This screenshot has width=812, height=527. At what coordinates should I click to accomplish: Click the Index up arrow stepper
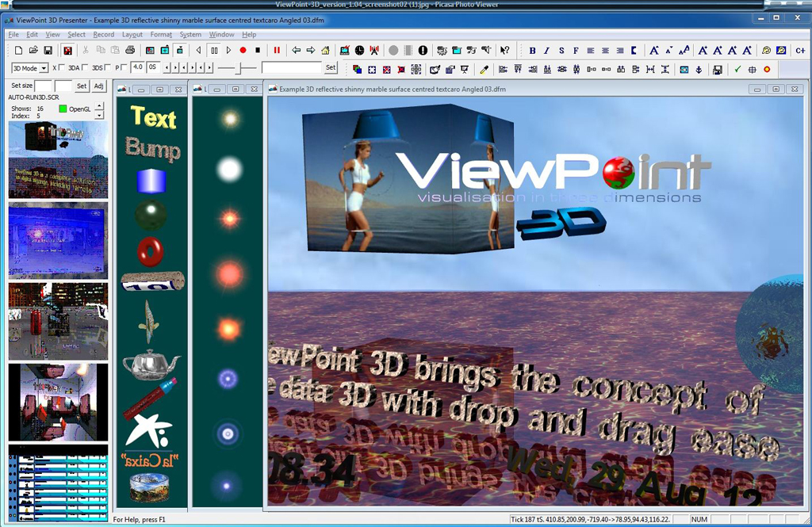(x=99, y=105)
